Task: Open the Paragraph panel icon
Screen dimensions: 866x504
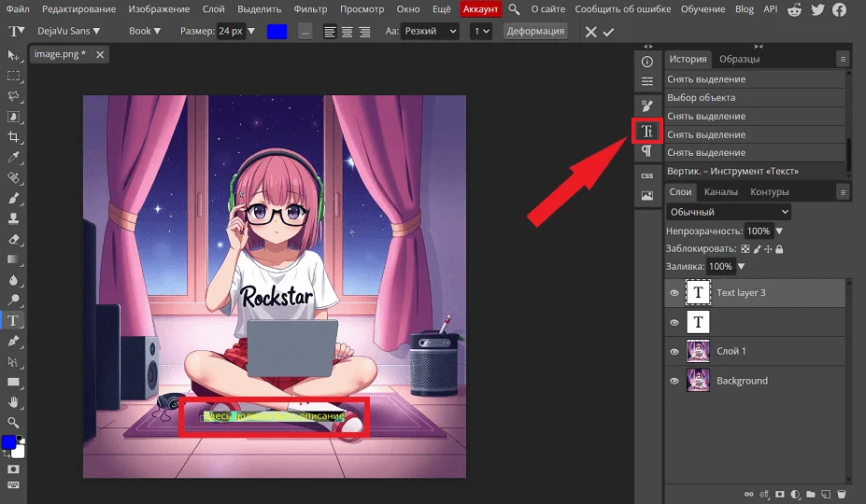Action: (646, 151)
